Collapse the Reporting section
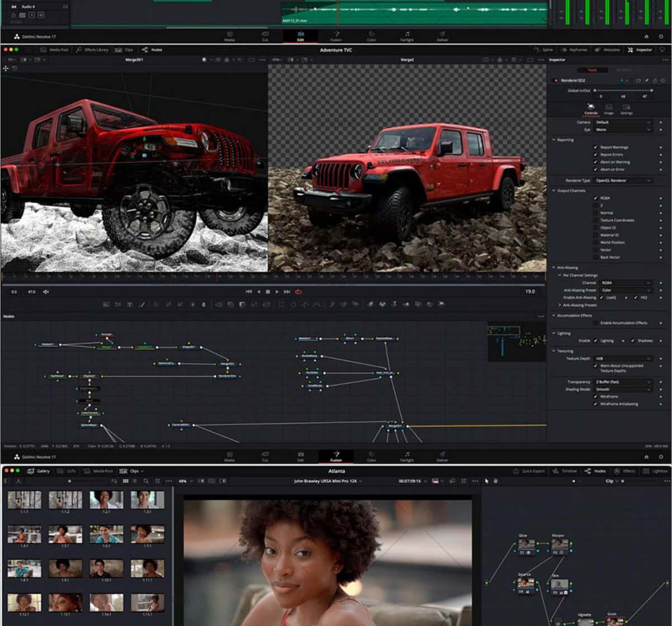672x626 pixels. (x=554, y=140)
